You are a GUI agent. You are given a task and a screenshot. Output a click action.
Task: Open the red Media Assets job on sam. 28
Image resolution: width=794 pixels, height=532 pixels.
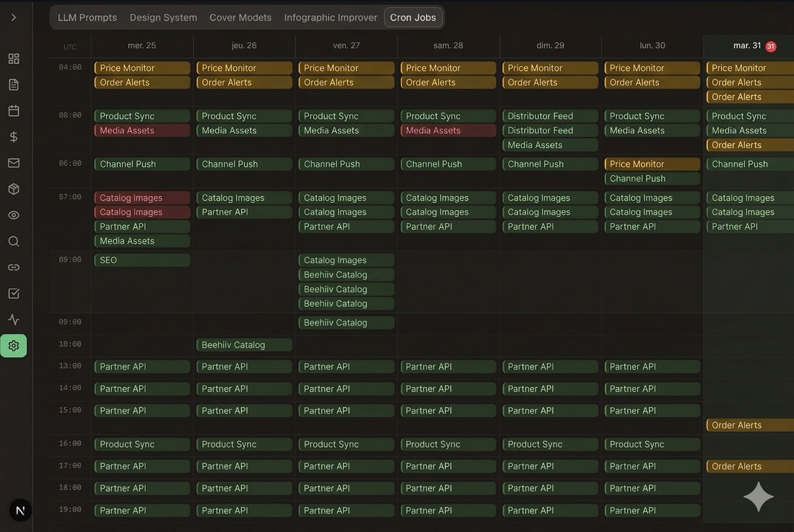[x=448, y=131]
